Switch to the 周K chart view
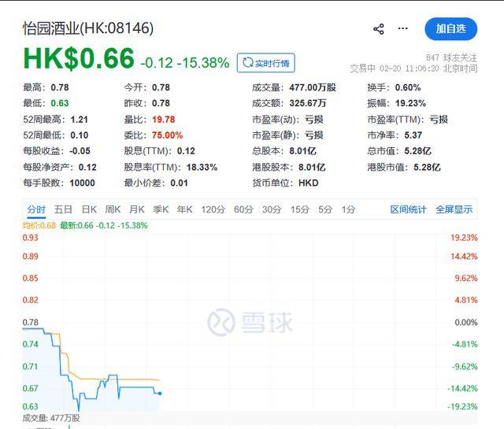This screenshot has width=504, height=429. coord(113,209)
